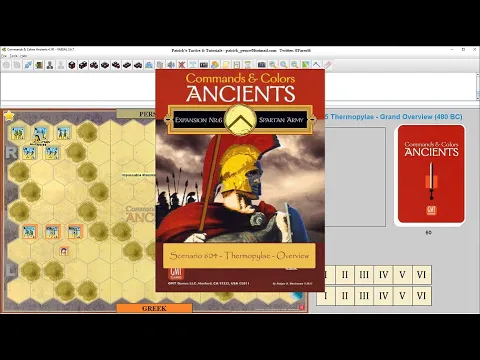The width and height of the screenshot is (480, 360).
Task: Click the first magnifier zoom icon
Action: pyautogui.click(x=273, y=65)
